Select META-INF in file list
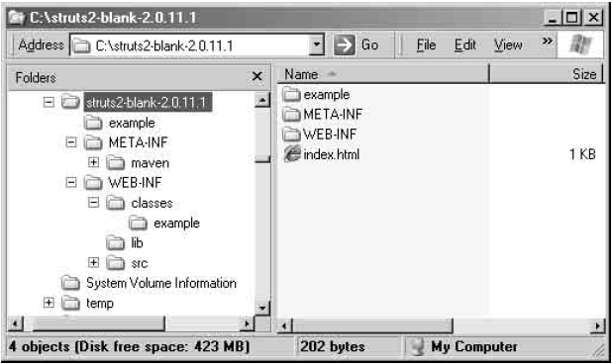 click(333, 115)
